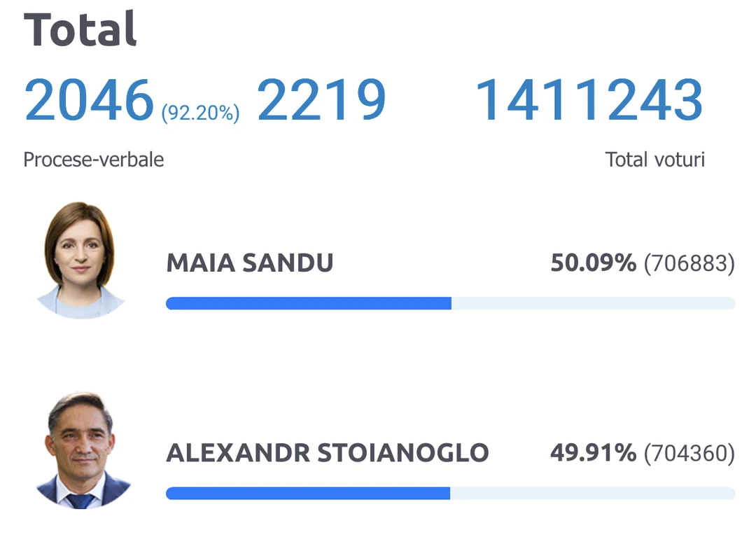This screenshot has height=537, width=756.
Task: Click the 92.20% completion figure
Action: [x=200, y=112]
